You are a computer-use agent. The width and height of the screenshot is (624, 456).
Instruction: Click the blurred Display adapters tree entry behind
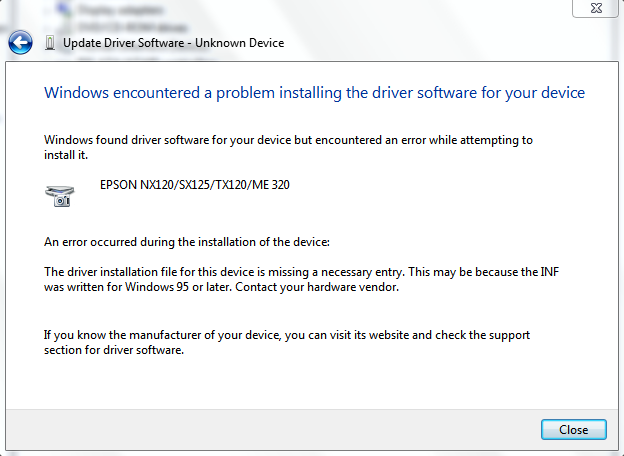click(121, 10)
